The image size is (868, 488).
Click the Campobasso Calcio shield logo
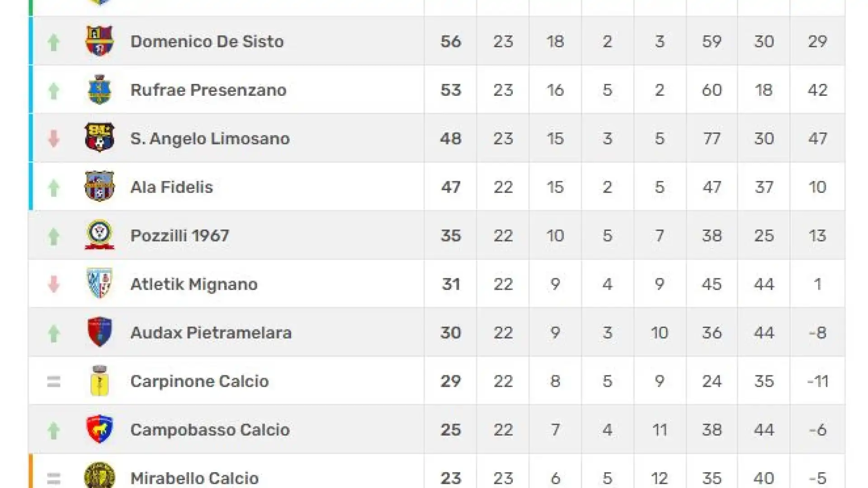(99, 429)
